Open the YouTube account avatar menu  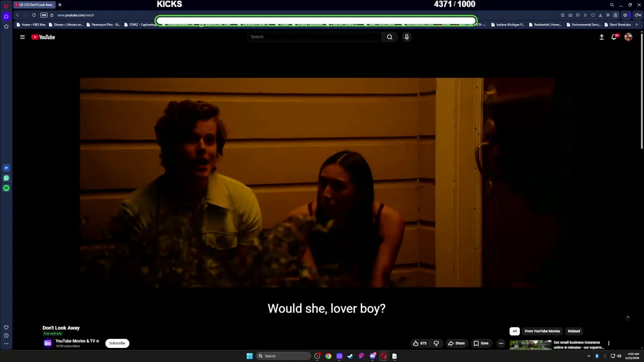628,37
